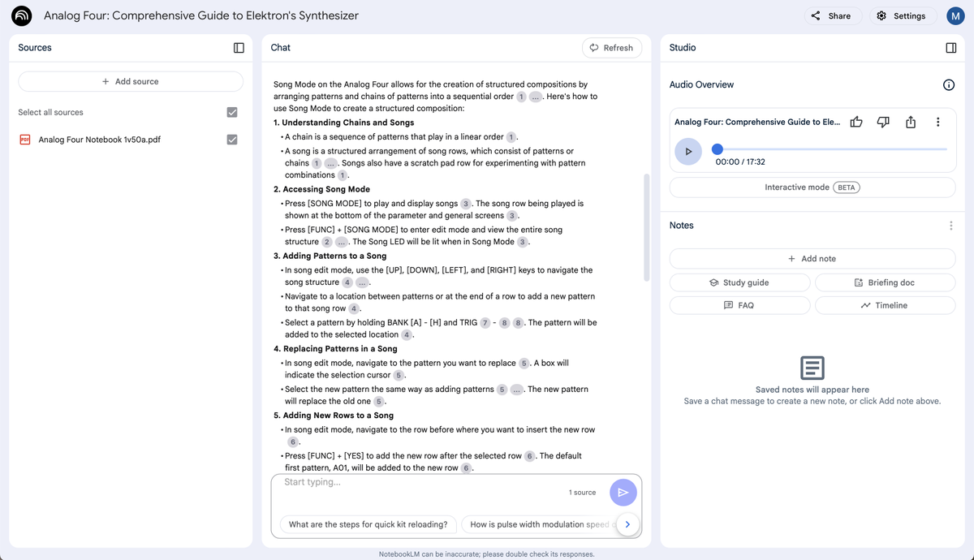Send the chat message with the arrow button
974x560 pixels.
623,493
